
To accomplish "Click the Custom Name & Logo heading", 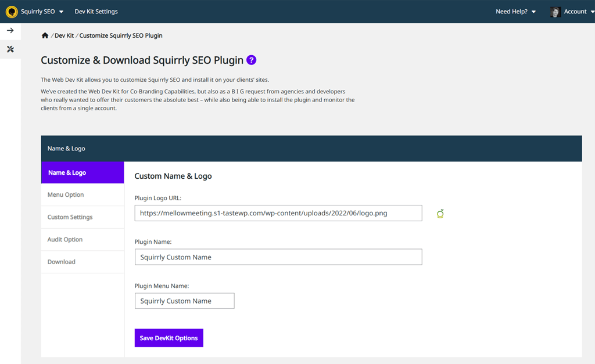I will coord(173,176).
